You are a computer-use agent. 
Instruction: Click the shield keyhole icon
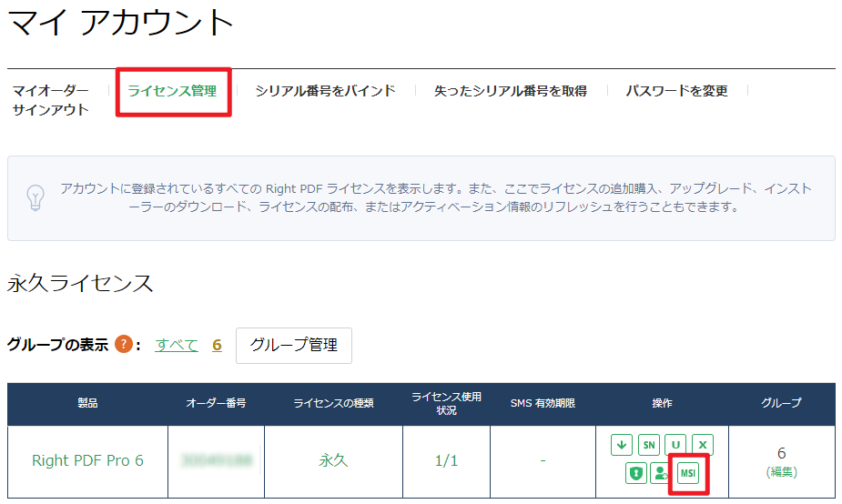tap(635, 473)
